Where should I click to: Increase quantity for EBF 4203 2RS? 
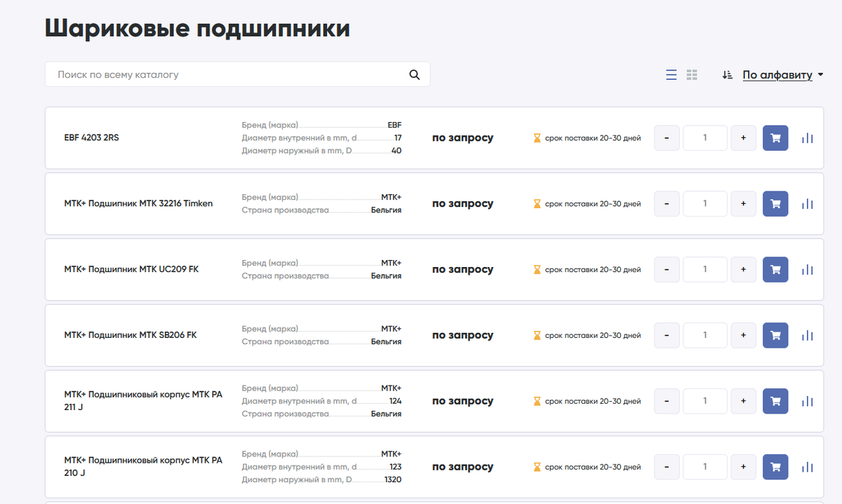coord(743,138)
